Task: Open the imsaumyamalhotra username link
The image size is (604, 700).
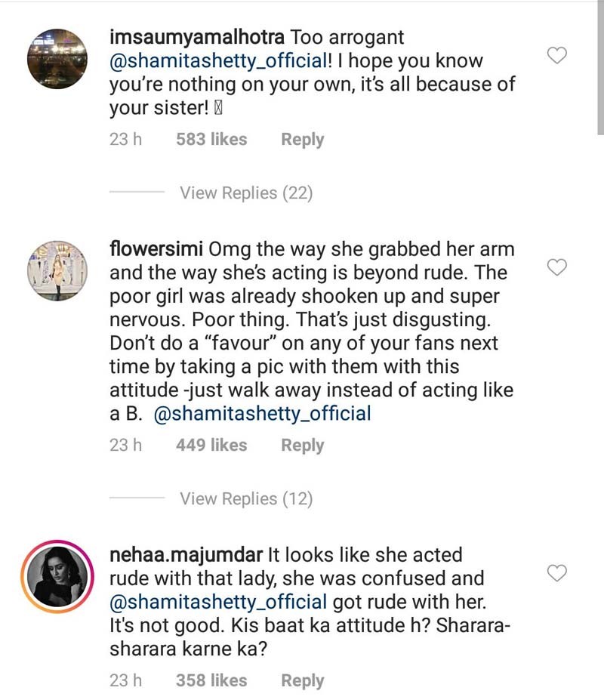Action: (197, 38)
